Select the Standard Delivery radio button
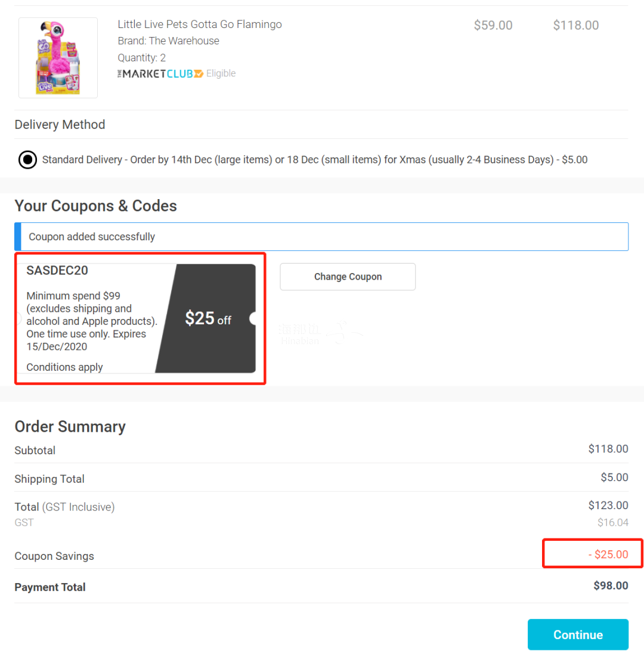Image resolution: width=644 pixels, height=666 pixels. tap(27, 160)
